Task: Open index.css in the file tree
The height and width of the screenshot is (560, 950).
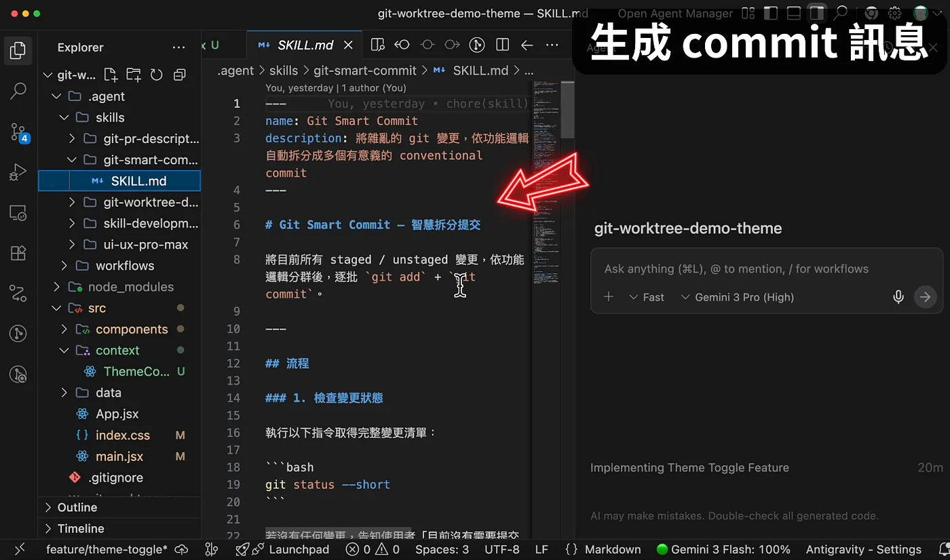Action: pos(119,435)
